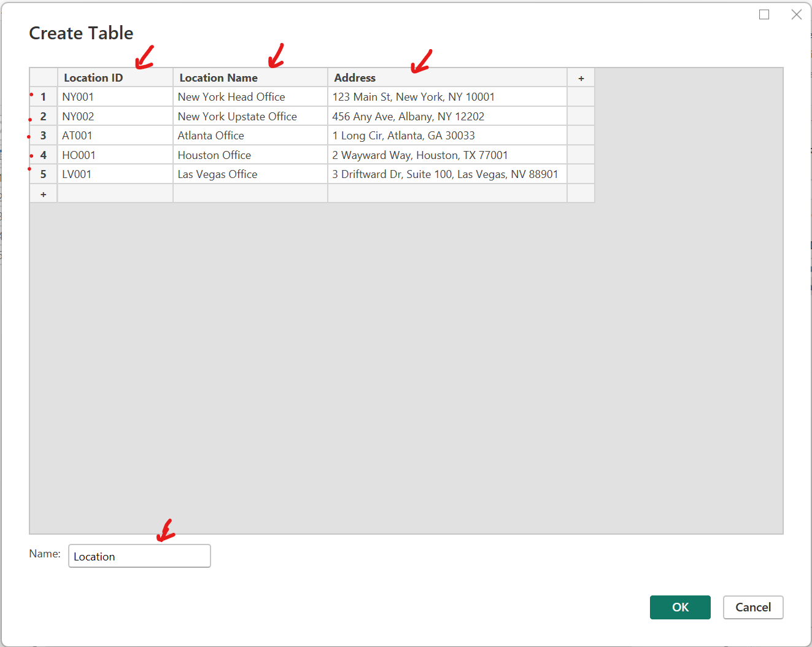Maximize the Create Table window
This screenshot has height=647, width=812.
coord(764,14)
